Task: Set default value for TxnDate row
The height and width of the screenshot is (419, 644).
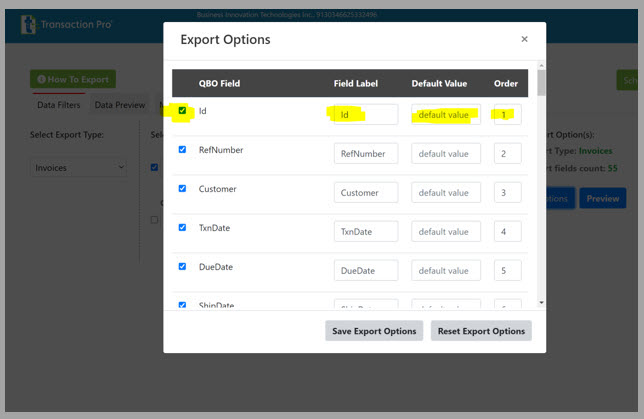Action: (x=446, y=232)
